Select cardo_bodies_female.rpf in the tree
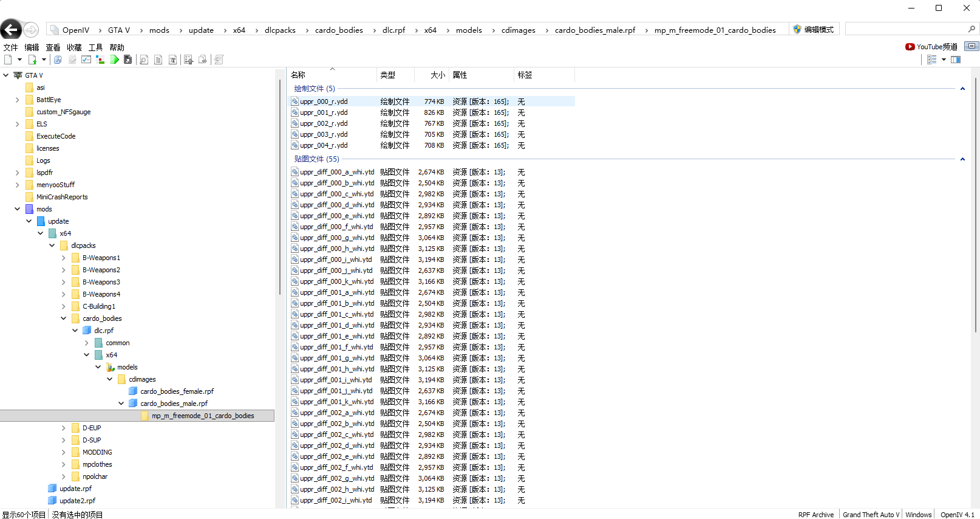Image resolution: width=980 pixels, height=519 pixels. 177,391
